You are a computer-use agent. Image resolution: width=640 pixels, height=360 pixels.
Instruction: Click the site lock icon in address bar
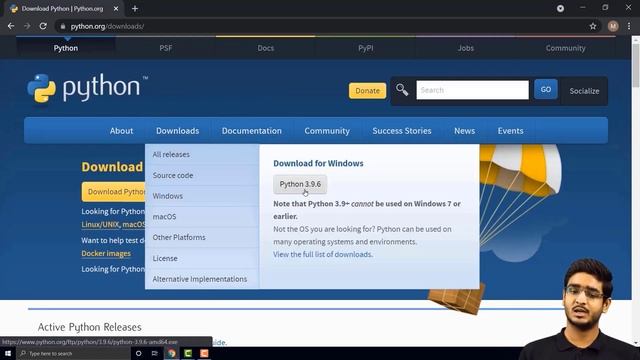(62, 27)
